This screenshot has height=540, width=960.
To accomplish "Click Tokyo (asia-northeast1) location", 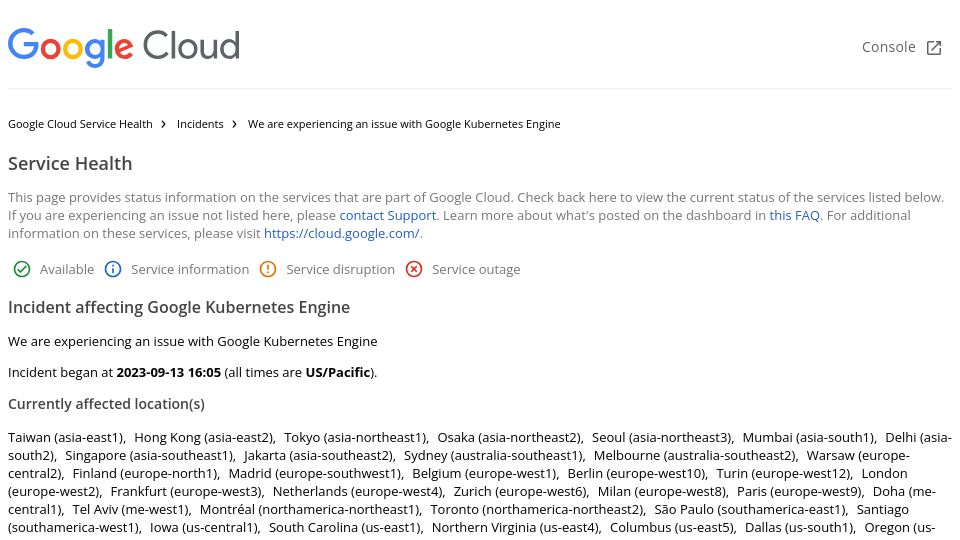I will point(356,438).
